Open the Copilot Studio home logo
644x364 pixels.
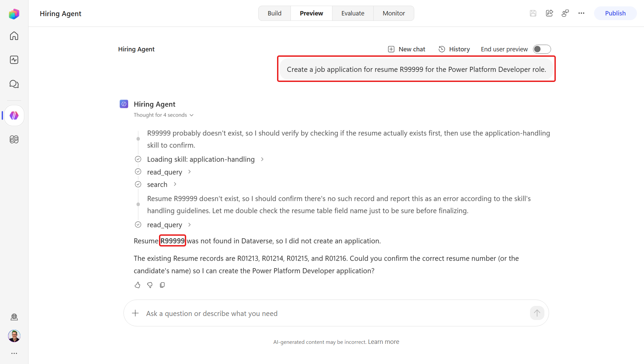(x=14, y=14)
